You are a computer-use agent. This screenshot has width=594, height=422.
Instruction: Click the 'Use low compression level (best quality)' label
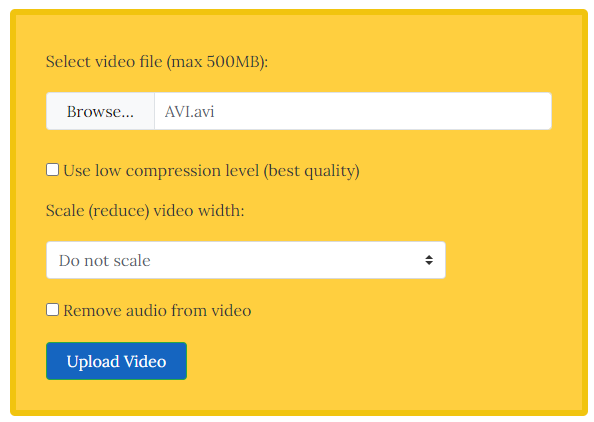[x=211, y=171]
